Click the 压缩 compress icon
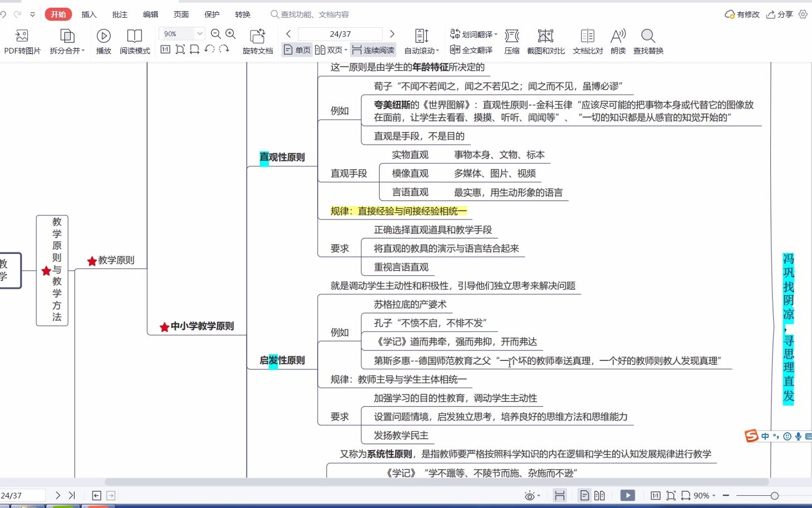The height and width of the screenshot is (508, 812). coord(512,36)
